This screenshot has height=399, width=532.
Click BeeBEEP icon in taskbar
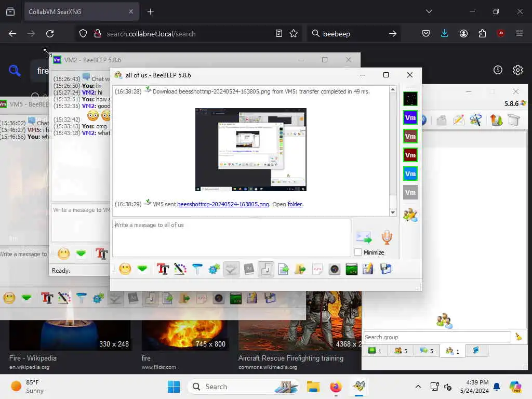tap(358, 387)
